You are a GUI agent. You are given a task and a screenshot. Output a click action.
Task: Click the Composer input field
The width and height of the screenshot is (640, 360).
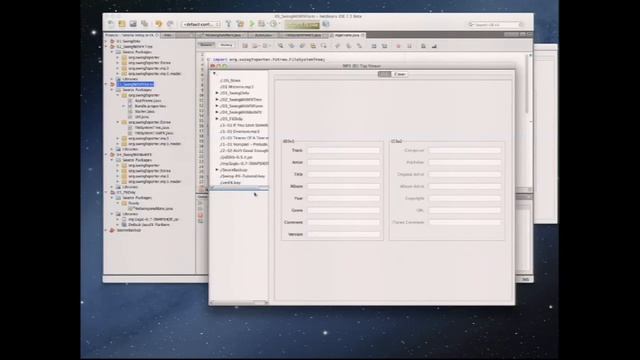pos(464,151)
